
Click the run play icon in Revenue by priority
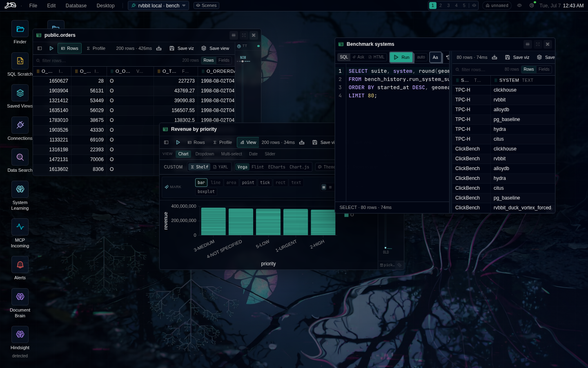[x=178, y=142]
